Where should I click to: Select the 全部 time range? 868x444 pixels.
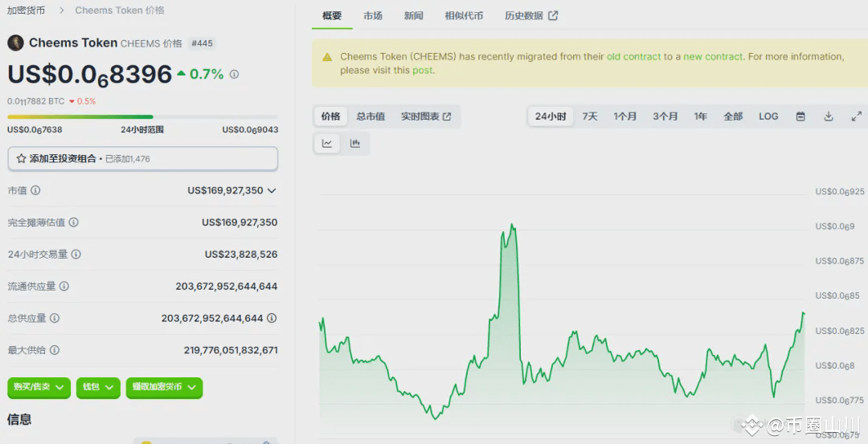733,116
